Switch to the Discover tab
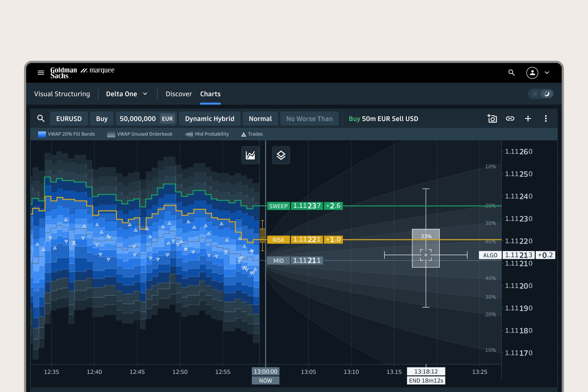 point(179,94)
